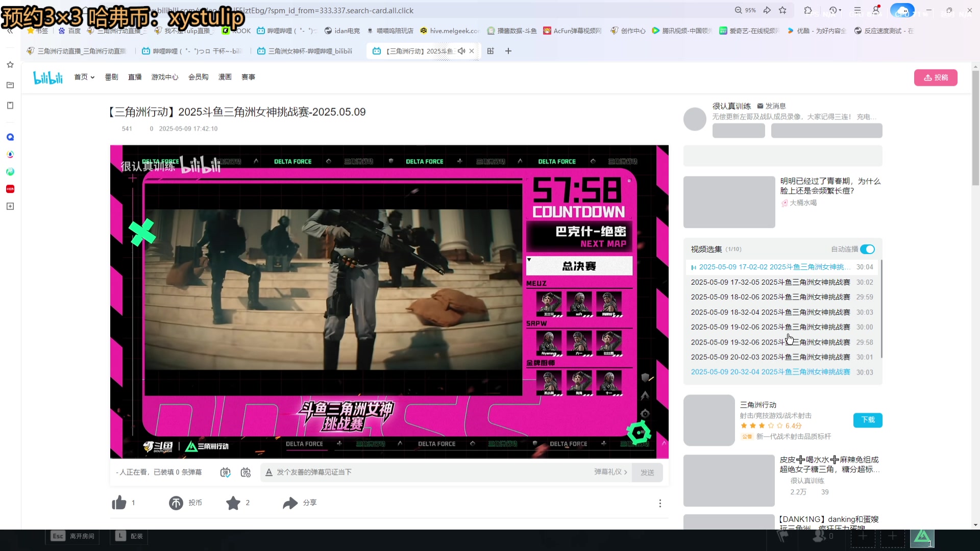Expand the 首页 dropdown in navigation
This screenshot has width=980, height=551.
tap(84, 77)
